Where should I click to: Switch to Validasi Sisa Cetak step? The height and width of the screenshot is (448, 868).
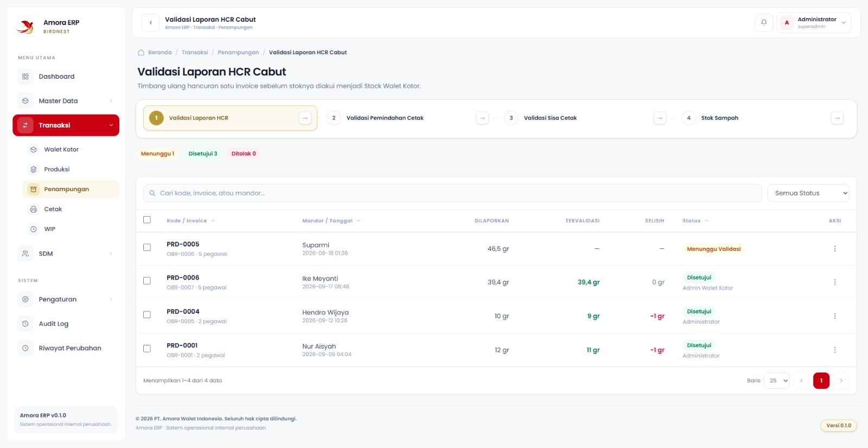(x=585, y=118)
